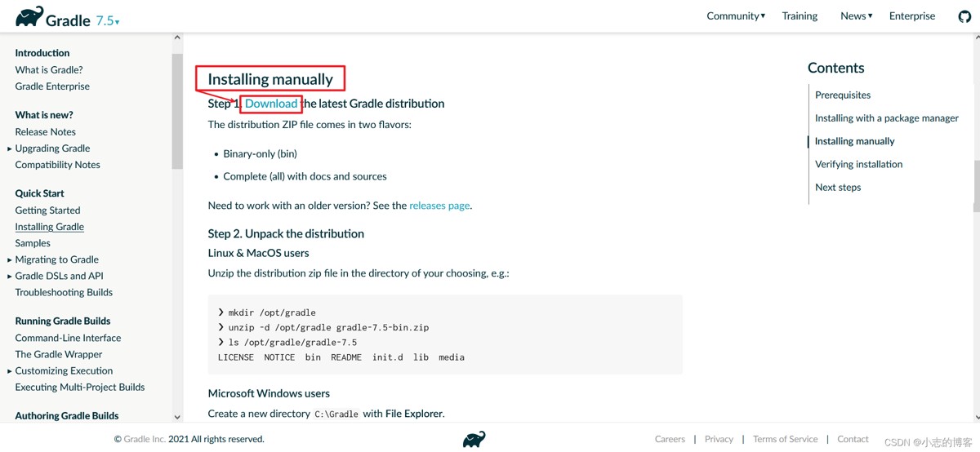
Task: Jump to Verifying installation in Contents
Action: (858, 164)
